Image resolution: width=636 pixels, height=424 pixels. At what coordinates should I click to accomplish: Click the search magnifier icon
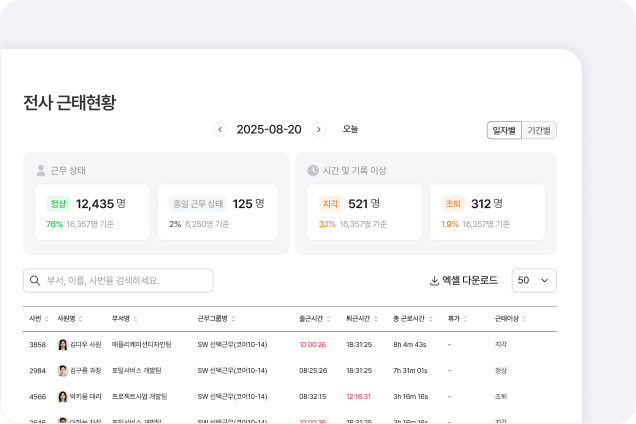coord(35,280)
